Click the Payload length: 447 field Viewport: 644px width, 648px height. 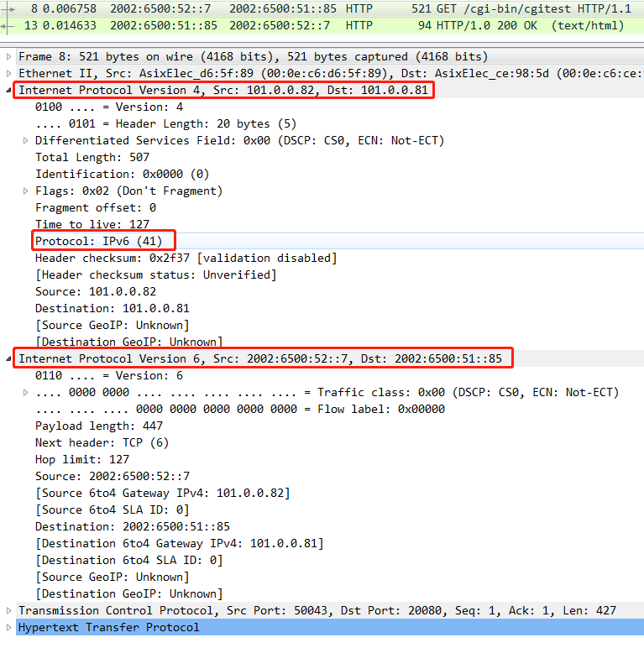(x=99, y=426)
